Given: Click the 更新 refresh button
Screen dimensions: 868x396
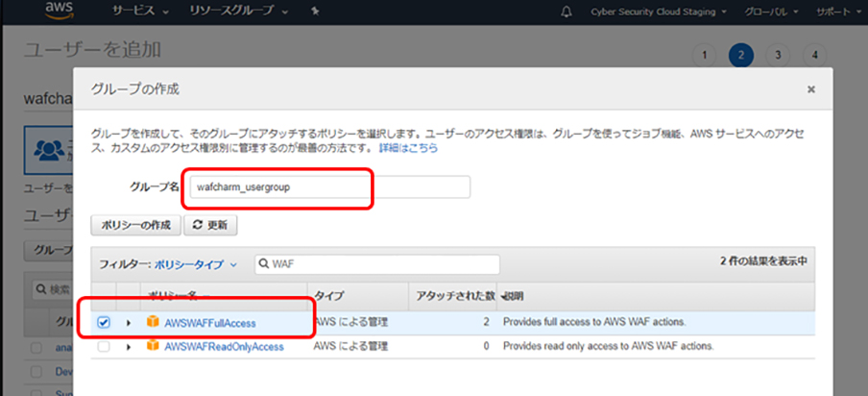Looking at the screenshot, I should tap(210, 225).
